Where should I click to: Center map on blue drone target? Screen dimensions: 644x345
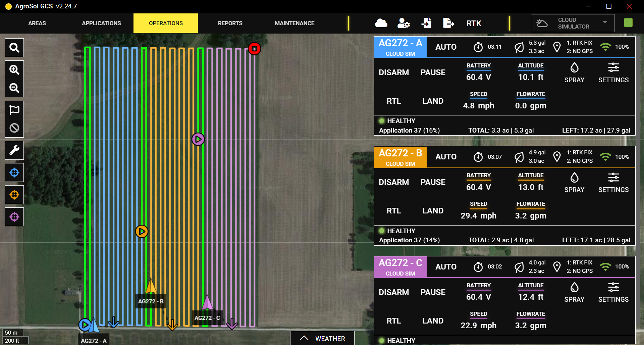[x=14, y=173]
